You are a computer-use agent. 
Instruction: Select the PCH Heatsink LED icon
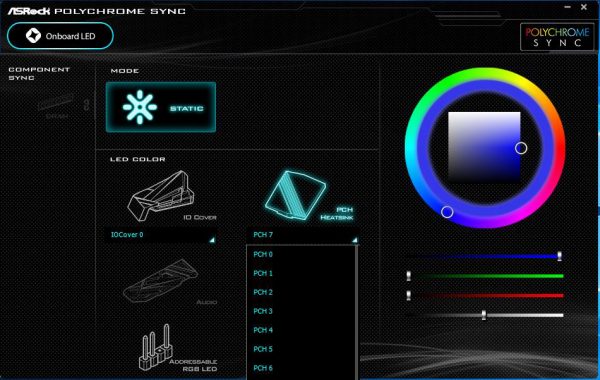coord(295,195)
